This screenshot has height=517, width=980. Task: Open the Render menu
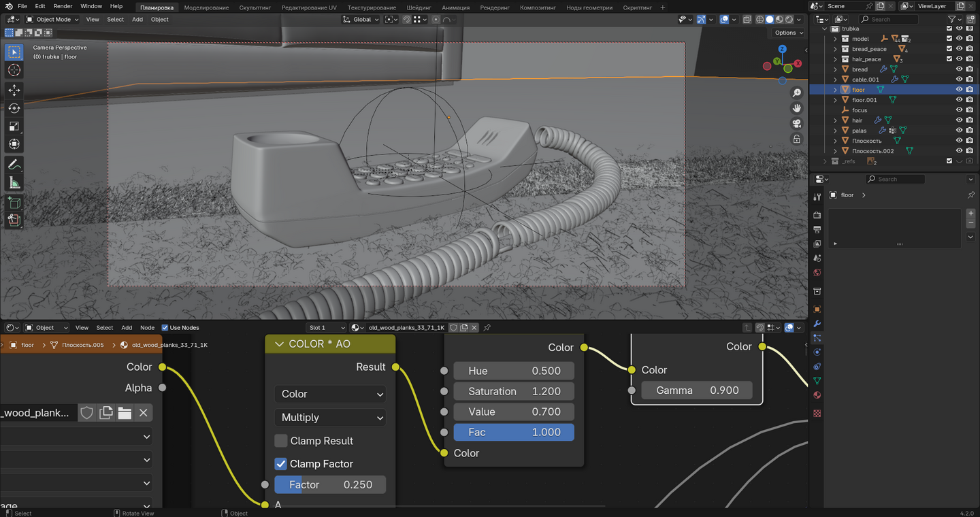[63, 6]
